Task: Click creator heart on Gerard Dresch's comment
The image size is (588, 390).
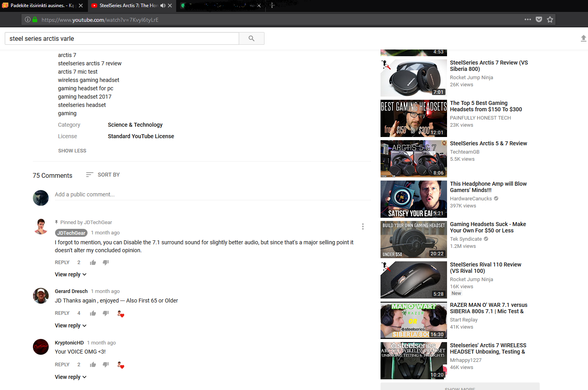Action: (x=121, y=314)
